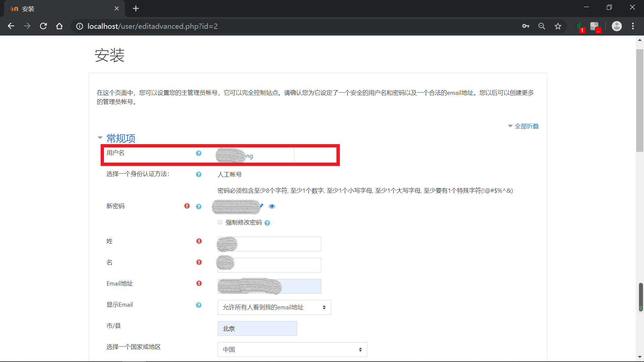Select the 安装 browser tab
The height and width of the screenshot is (362, 644).
(x=60, y=8)
